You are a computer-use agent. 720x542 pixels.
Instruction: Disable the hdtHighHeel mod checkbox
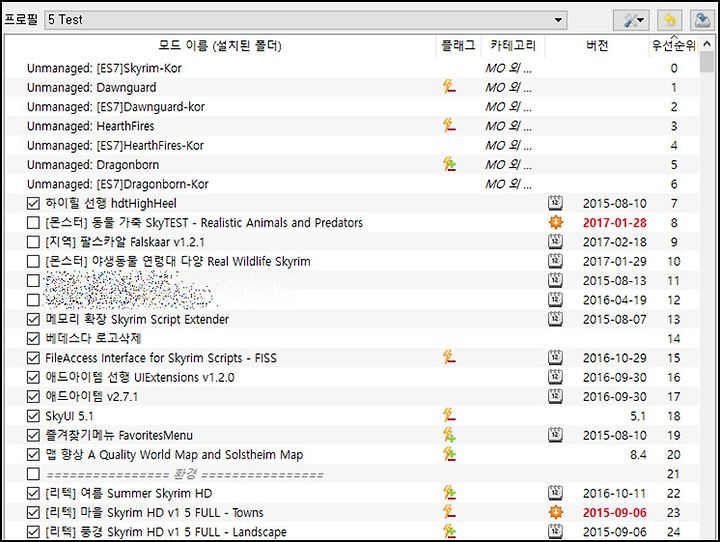point(33,203)
